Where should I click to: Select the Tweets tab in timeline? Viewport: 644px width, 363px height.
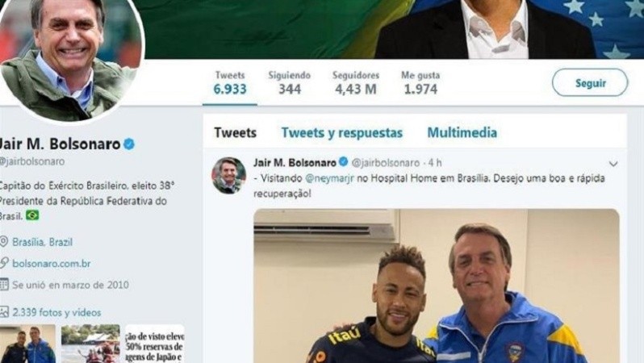pyautogui.click(x=235, y=132)
